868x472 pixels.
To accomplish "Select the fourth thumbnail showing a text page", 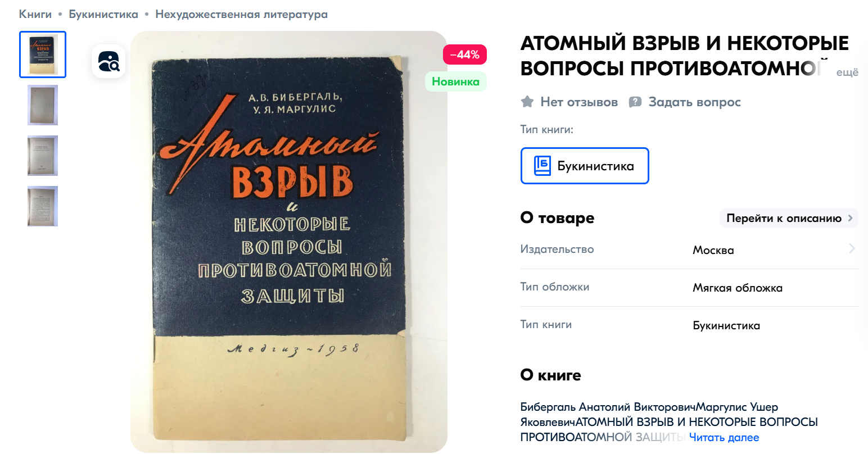I will [43, 206].
